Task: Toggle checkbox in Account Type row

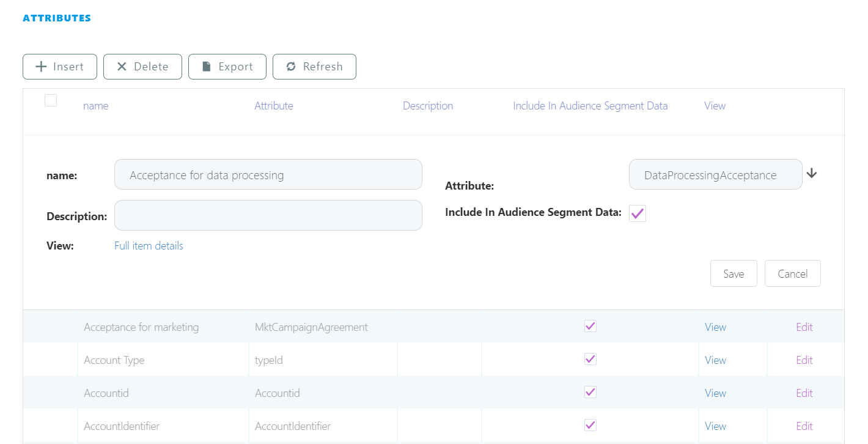Action: (590, 359)
